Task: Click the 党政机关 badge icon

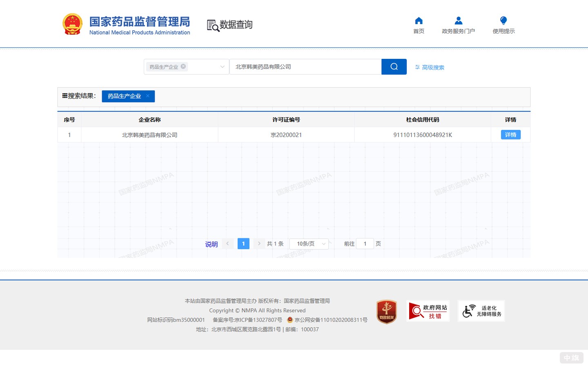Action: 386,312
